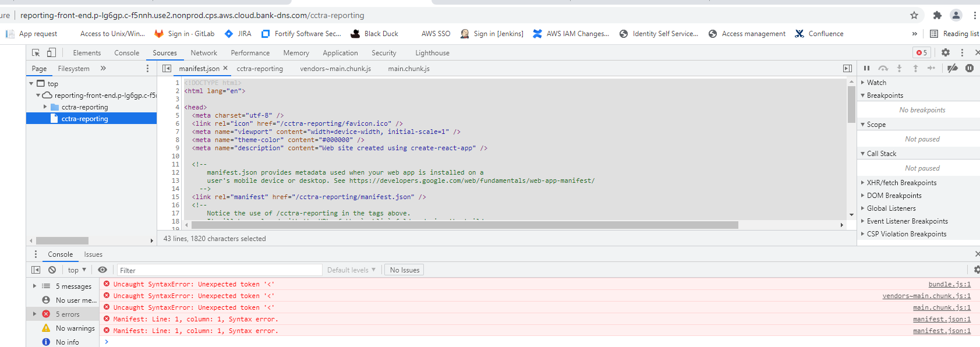Open the Reading list
Screen dimensions: 980x347
pos(954,34)
